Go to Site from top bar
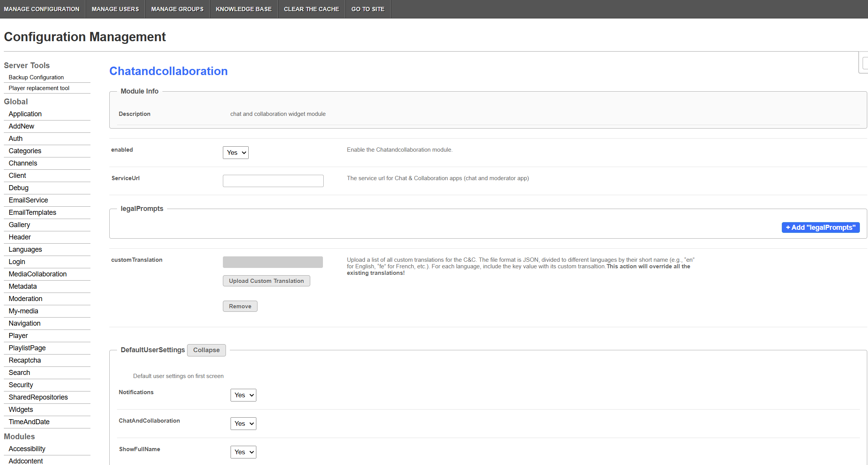This screenshot has height=465, width=868. [368, 9]
